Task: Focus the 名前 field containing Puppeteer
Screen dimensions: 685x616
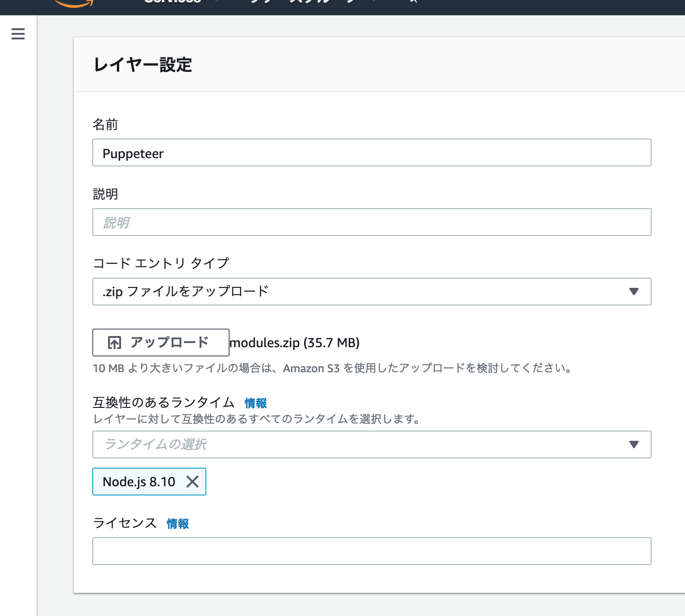Action: (371, 153)
